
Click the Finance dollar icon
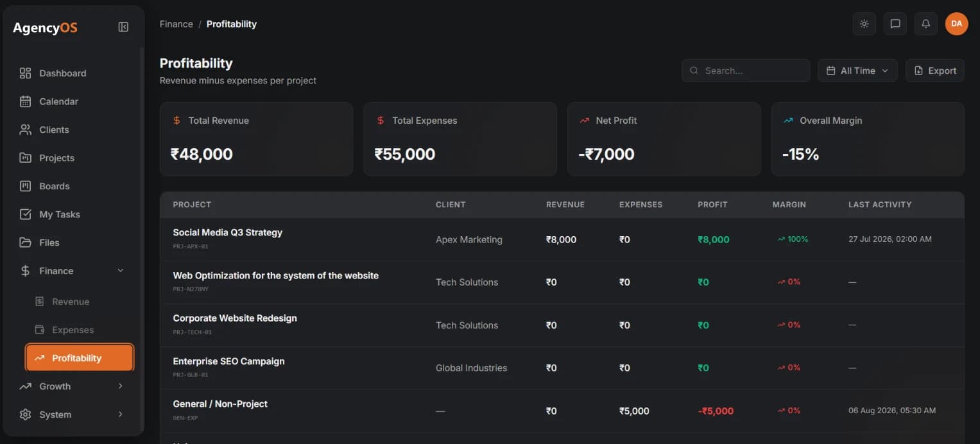(25, 271)
